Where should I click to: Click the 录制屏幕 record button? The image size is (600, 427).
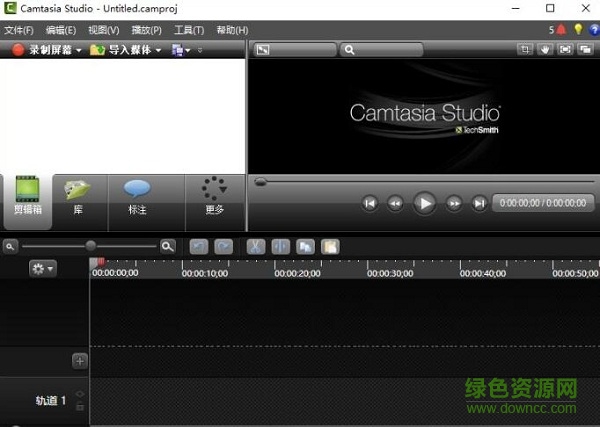click(40, 49)
